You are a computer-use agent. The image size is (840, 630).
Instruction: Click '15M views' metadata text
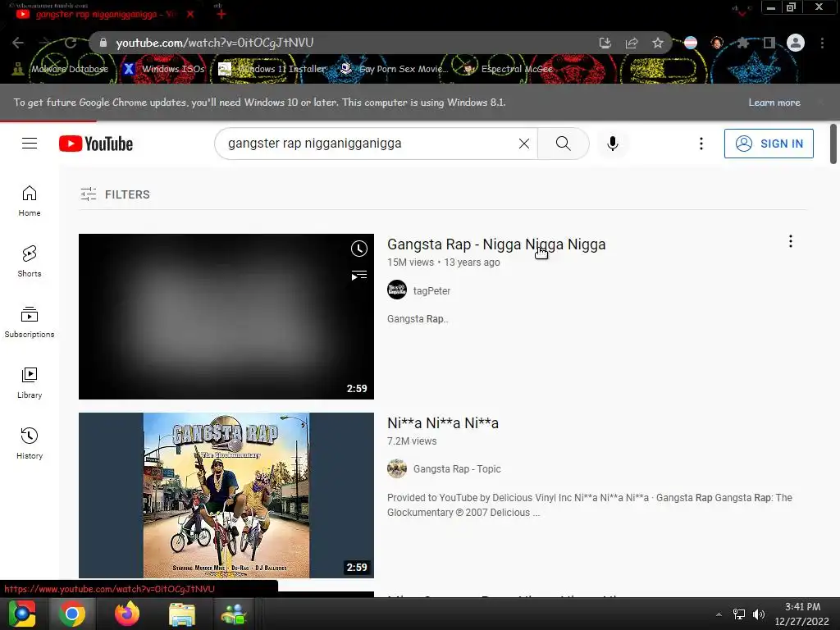tap(410, 262)
